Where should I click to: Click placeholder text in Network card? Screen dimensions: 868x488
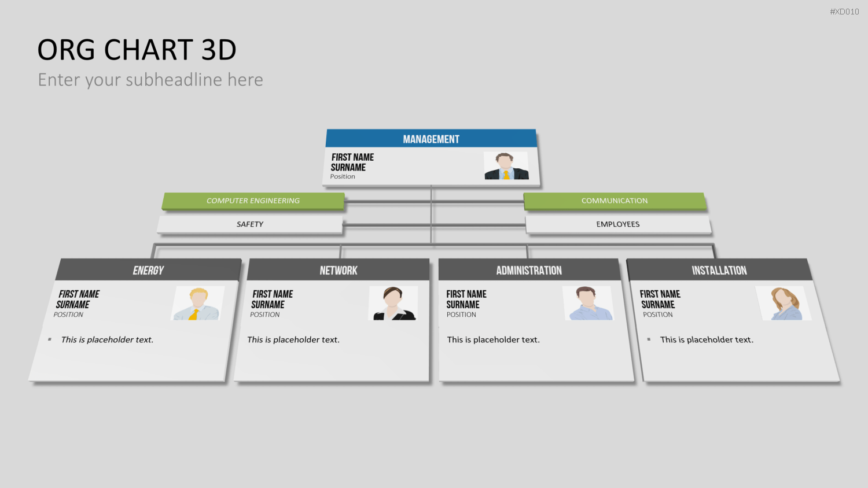click(x=293, y=340)
